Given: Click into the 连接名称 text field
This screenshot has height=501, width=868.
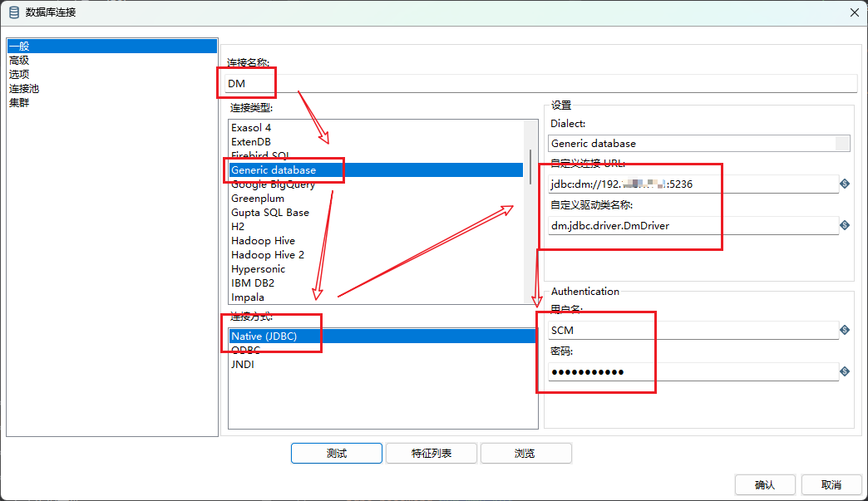Looking at the screenshot, I should 540,83.
